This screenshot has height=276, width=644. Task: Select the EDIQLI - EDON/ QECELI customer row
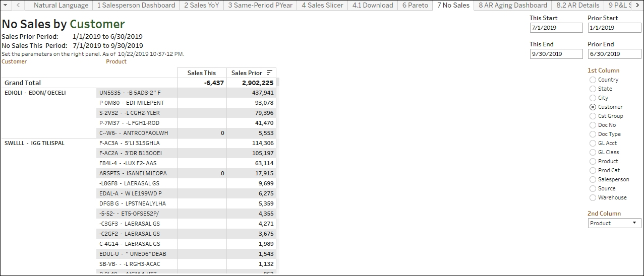[x=35, y=93]
